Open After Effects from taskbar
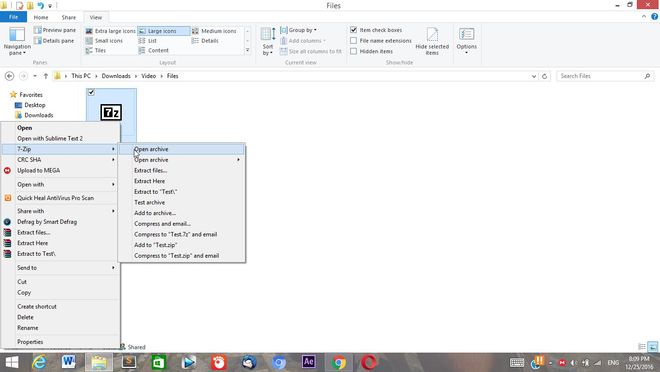 (309, 362)
